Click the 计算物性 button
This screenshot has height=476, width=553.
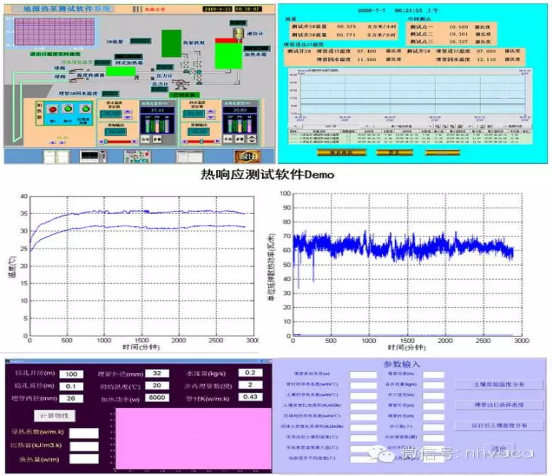tap(54, 416)
